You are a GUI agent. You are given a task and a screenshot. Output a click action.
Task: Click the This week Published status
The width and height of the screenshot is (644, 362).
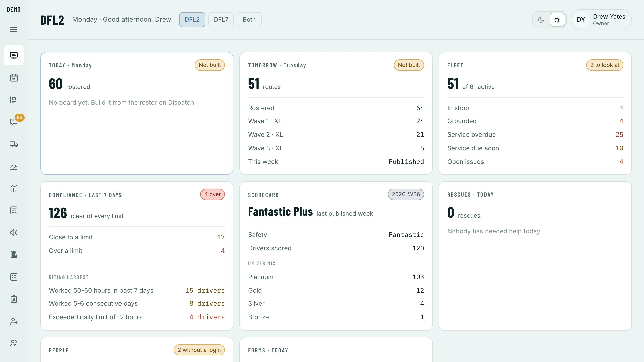tap(336, 162)
